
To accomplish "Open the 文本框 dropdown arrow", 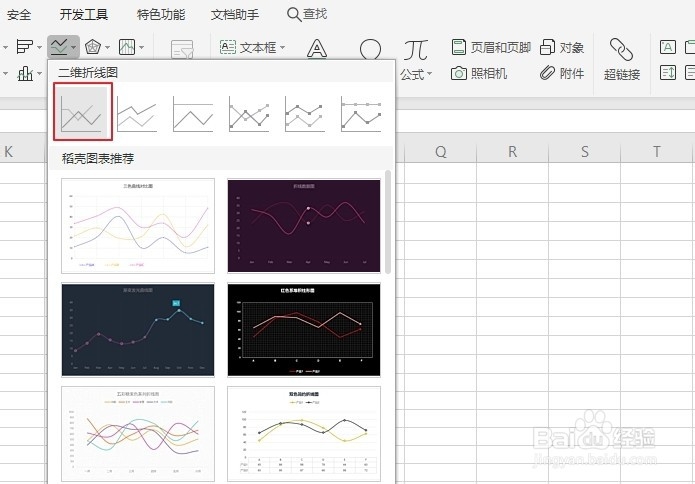I will [x=282, y=47].
